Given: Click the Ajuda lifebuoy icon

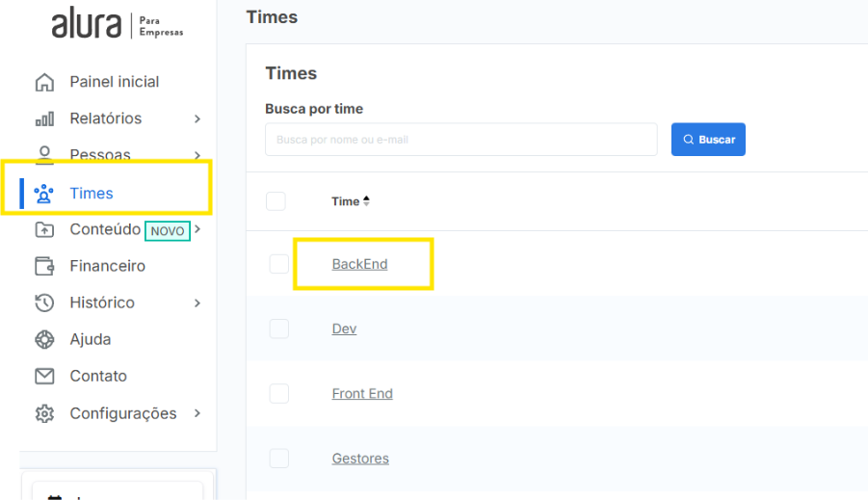Looking at the screenshot, I should tap(44, 339).
